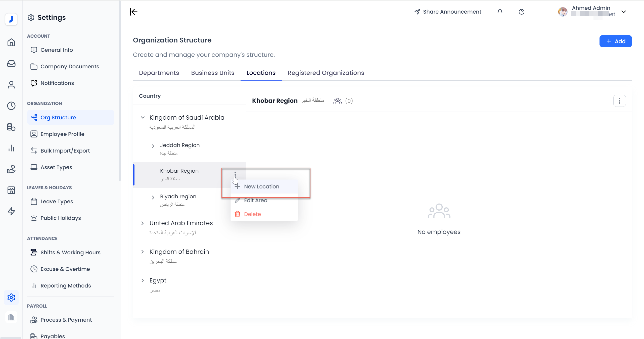The image size is (644, 339).
Task: Click the clock icon in left rail
Action: point(11,106)
